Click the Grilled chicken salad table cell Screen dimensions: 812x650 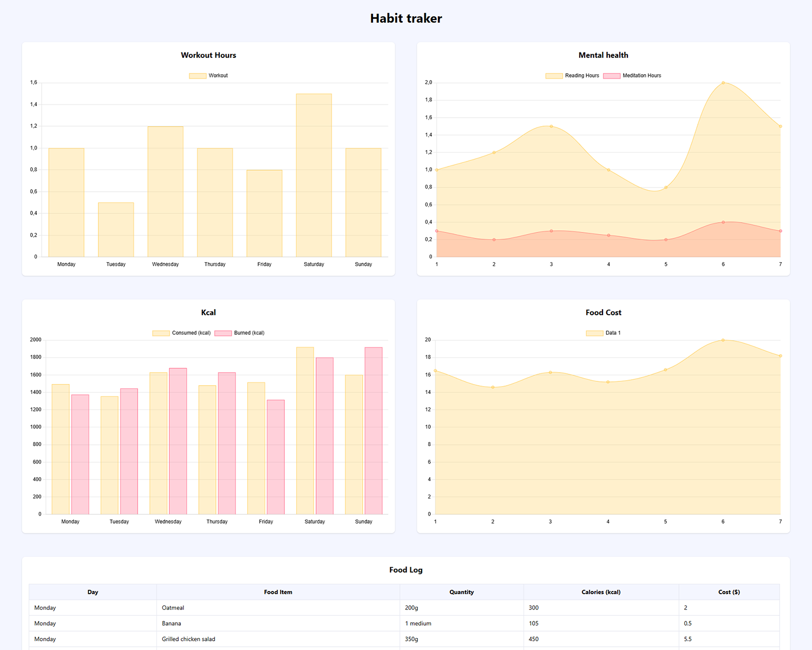pyautogui.click(x=188, y=639)
